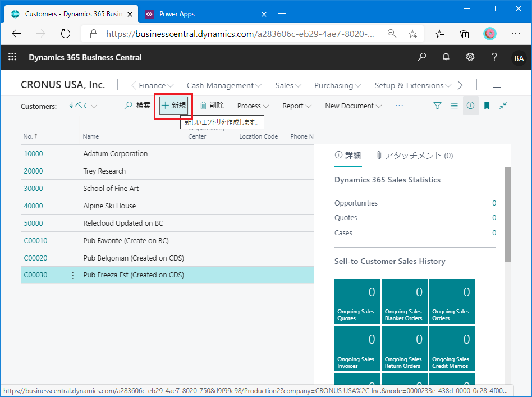Sort by the No. column header
Image resolution: width=532 pixels, height=397 pixels.
click(30, 136)
